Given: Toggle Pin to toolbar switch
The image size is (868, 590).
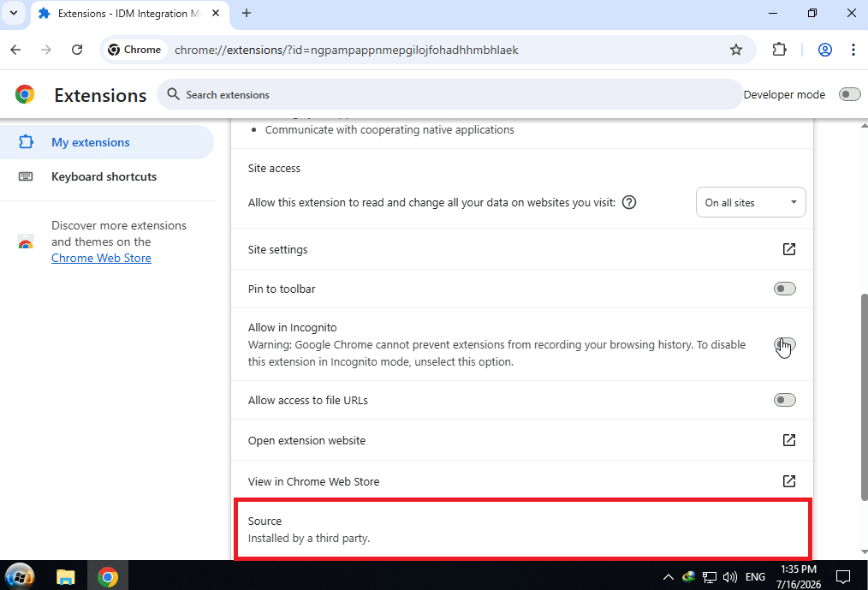Looking at the screenshot, I should point(784,289).
